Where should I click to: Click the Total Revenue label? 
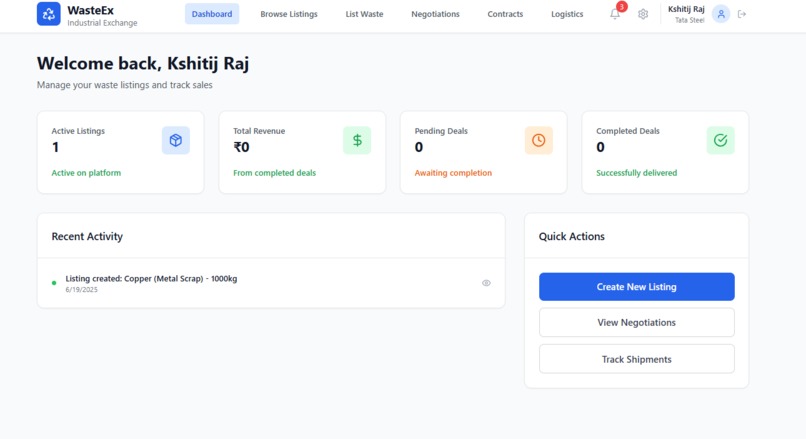coord(259,131)
